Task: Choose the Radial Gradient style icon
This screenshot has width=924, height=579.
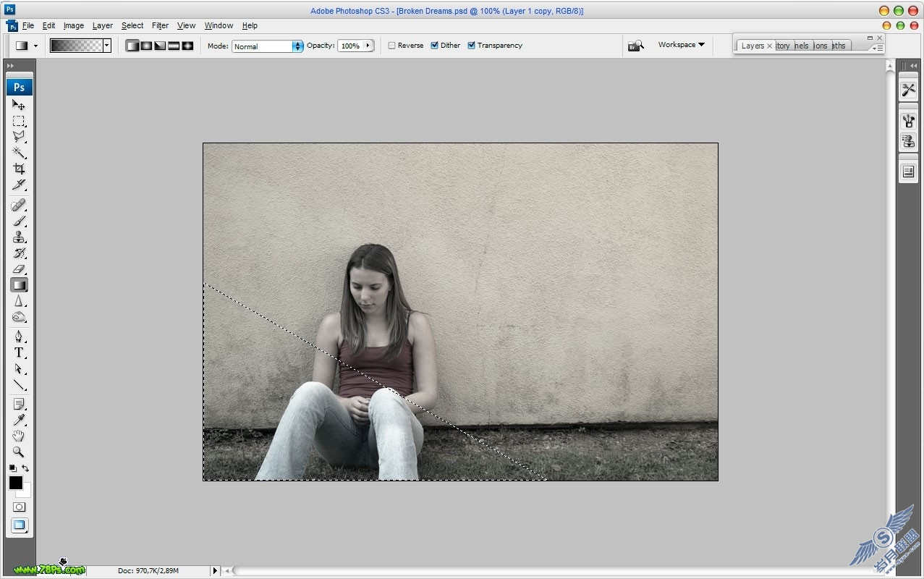Action: point(146,46)
